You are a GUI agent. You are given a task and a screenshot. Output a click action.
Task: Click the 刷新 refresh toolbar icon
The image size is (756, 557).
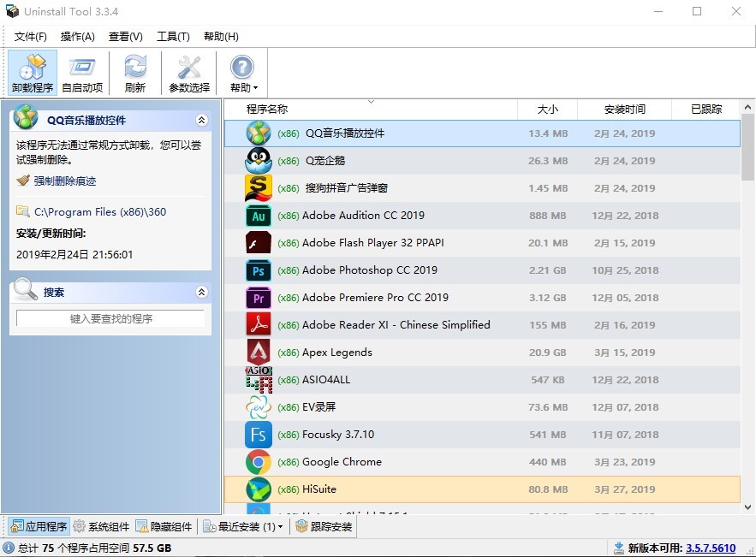(135, 73)
